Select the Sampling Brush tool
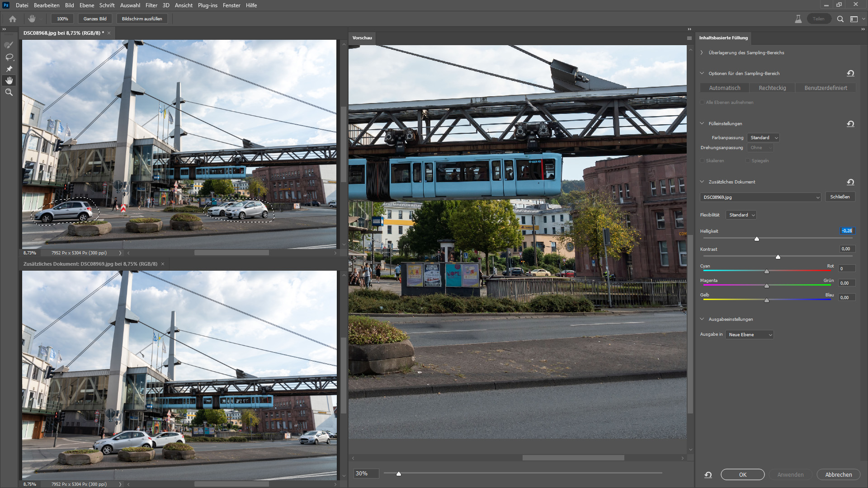Image resolution: width=868 pixels, height=488 pixels. (9, 45)
